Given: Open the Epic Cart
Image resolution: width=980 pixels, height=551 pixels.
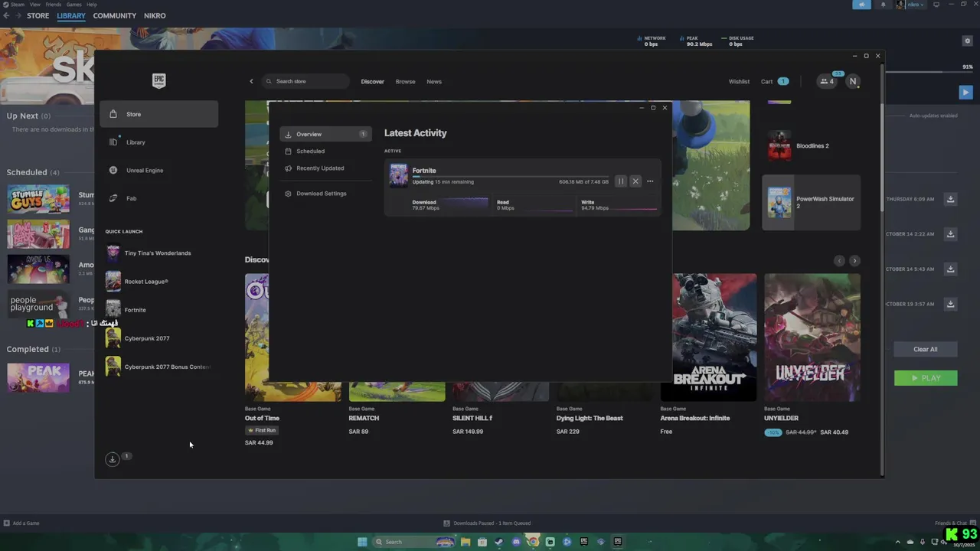Looking at the screenshot, I should click(774, 81).
